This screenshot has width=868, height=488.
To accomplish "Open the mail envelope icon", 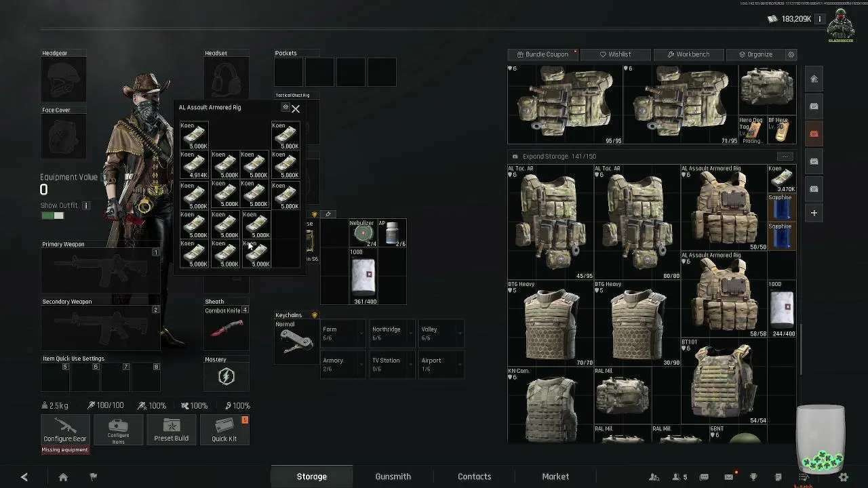I will coord(729,477).
